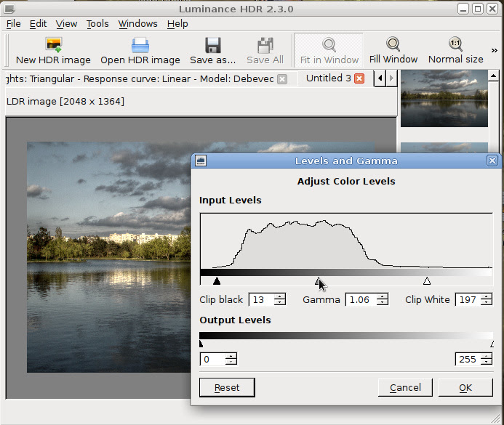This screenshot has width=504, height=425.
Task: Click Fill Window magnifier icon
Action: click(x=393, y=44)
